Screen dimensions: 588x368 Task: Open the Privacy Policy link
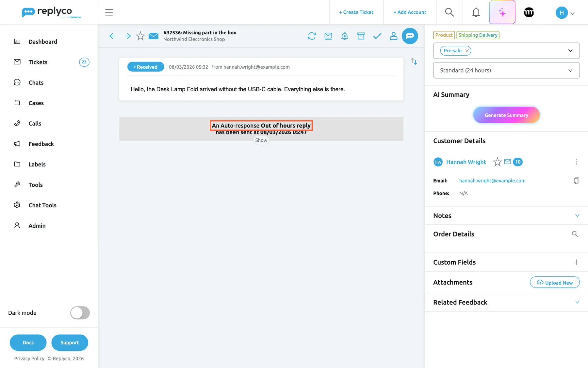(x=29, y=359)
